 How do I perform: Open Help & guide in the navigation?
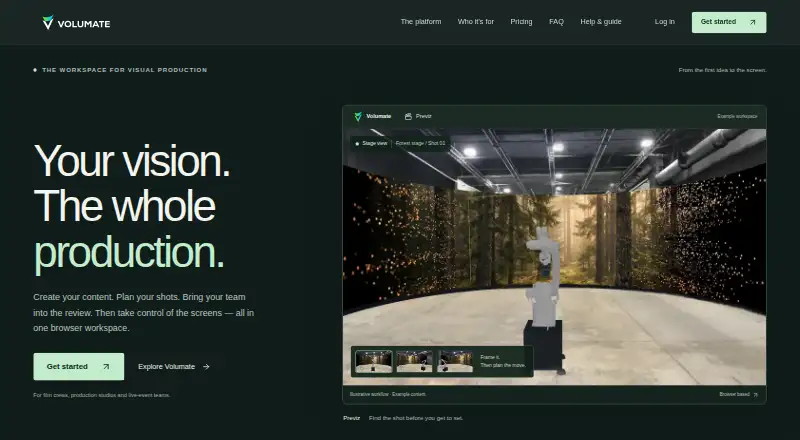tap(601, 22)
